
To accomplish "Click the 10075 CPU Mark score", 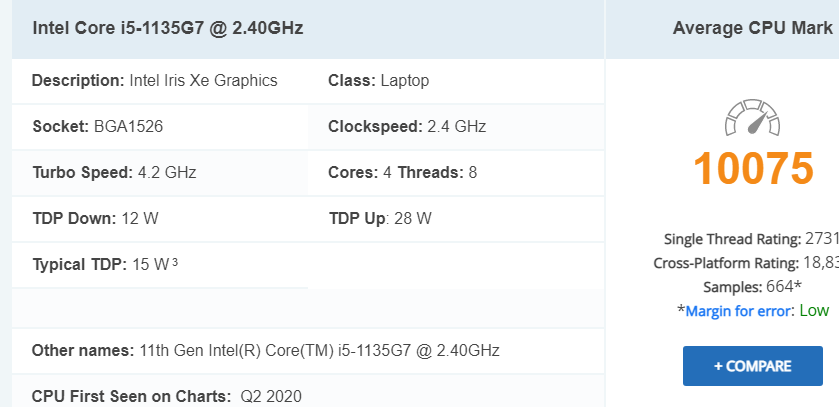I will click(753, 168).
